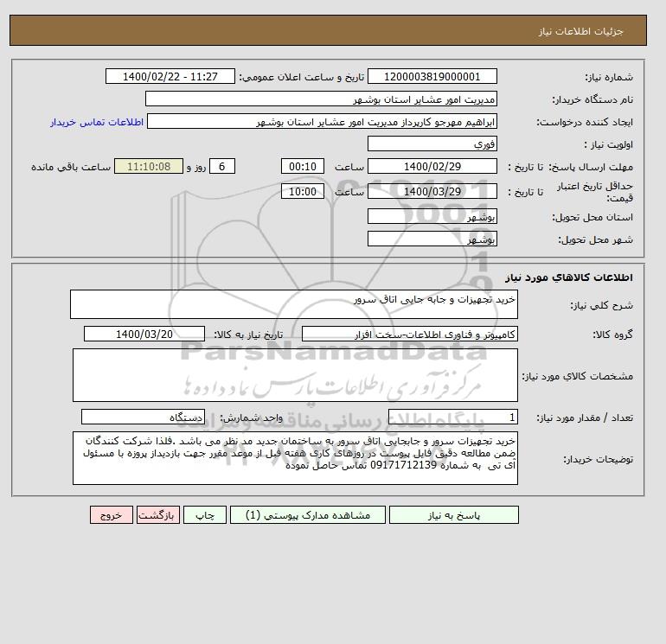Click the مهلت ارسال پاسخ label
Image resolution: width=666 pixels, height=644 pixels.
pyautogui.click(x=591, y=167)
